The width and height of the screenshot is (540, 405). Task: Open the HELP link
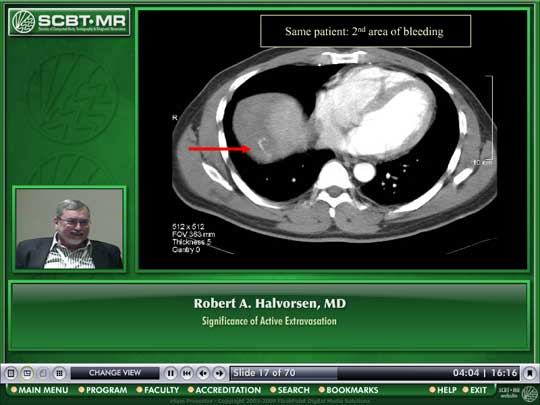[x=443, y=390]
